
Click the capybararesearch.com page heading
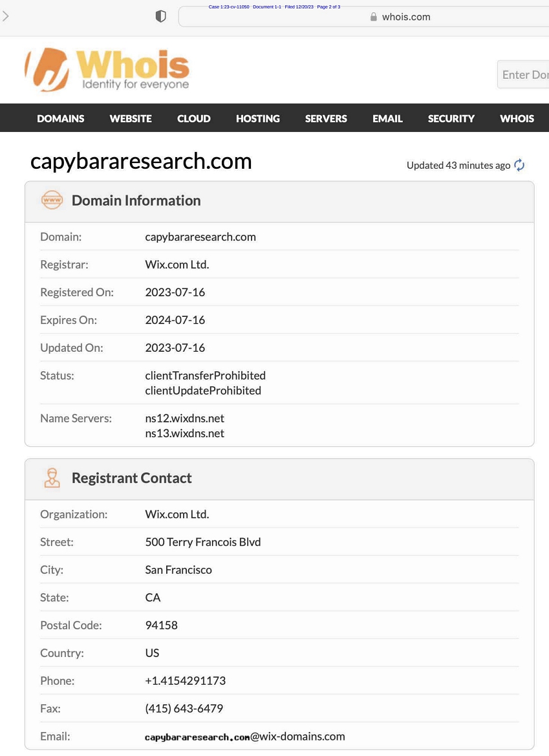(141, 161)
